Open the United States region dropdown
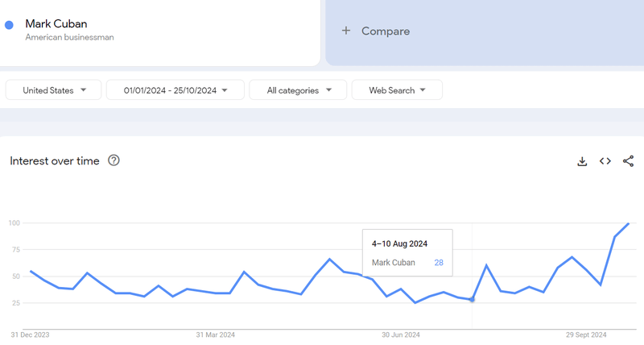Image resolution: width=644 pixels, height=345 pixels. click(x=53, y=90)
